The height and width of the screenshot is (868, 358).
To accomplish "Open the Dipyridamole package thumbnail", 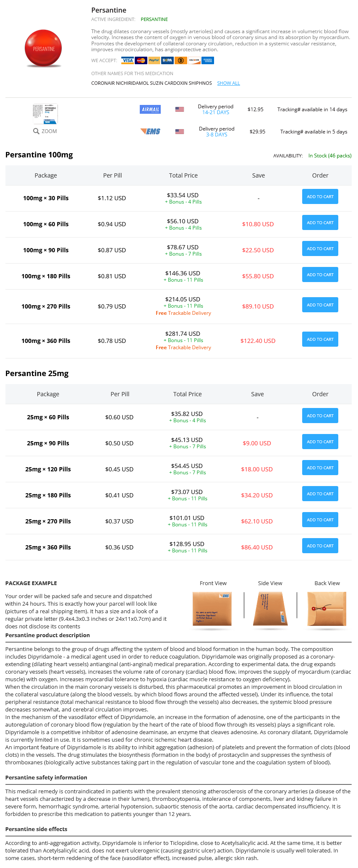I will 45,114.
